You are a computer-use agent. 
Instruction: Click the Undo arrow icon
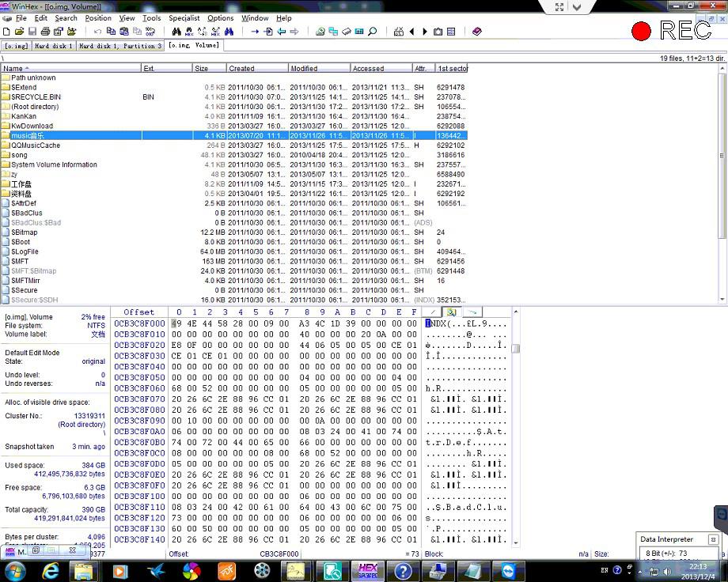97,32
